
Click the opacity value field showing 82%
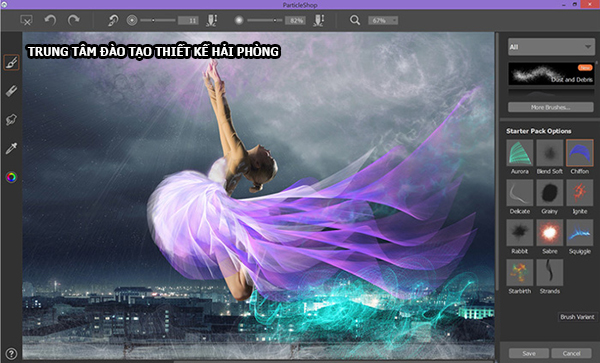(295, 21)
